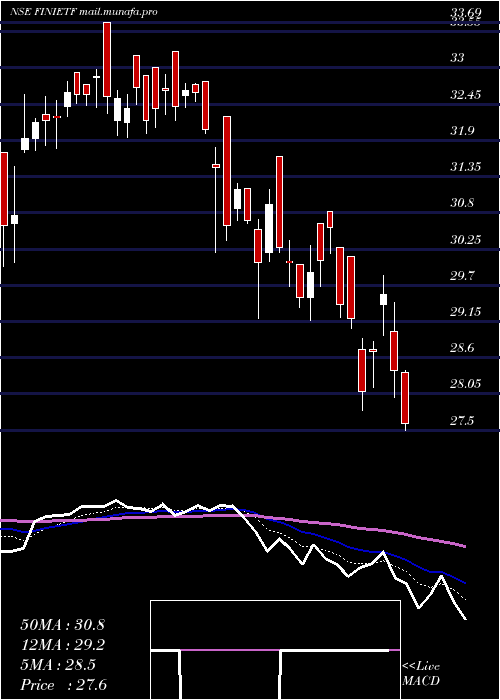
Task: Click the white candlestick near 29.5 on the right
Action: [383, 299]
